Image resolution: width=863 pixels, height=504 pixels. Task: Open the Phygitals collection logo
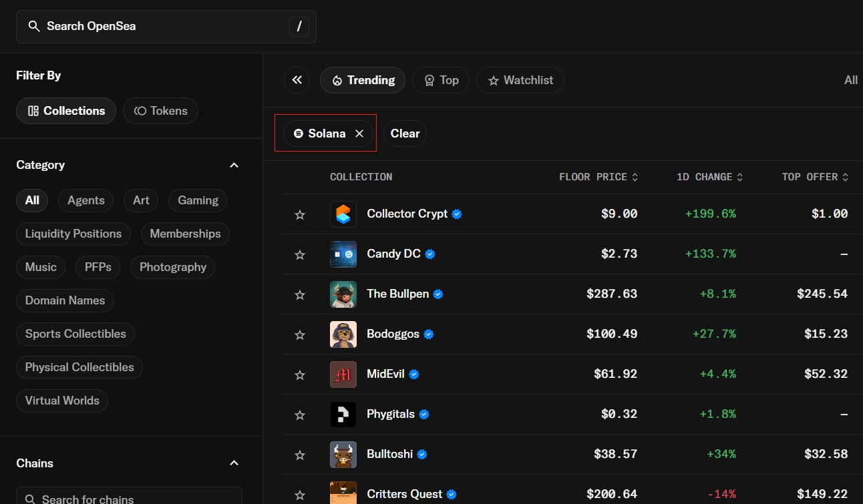pos(343,415)
